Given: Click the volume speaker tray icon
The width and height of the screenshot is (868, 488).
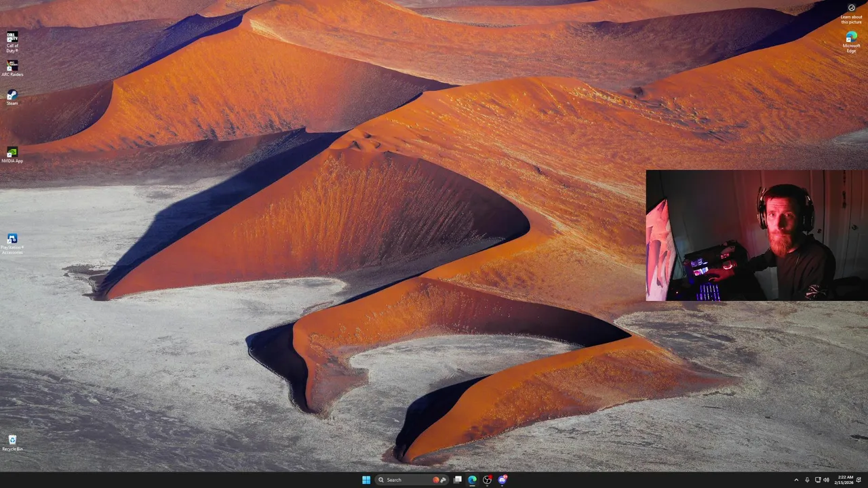Looking at the screenshot, I should tap(826, 480).
